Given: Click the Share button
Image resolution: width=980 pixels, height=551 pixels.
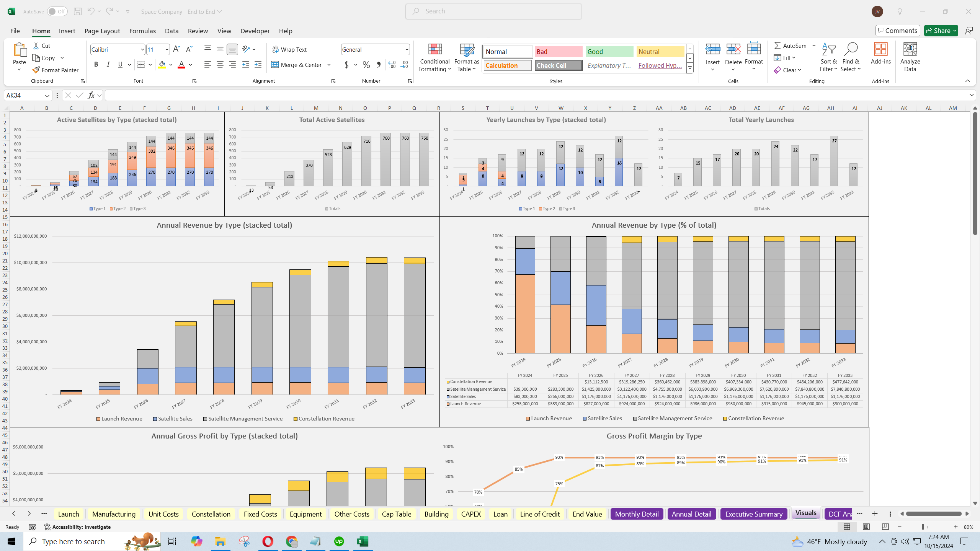Looking at the screenshot, I should [x=941, y=31].
